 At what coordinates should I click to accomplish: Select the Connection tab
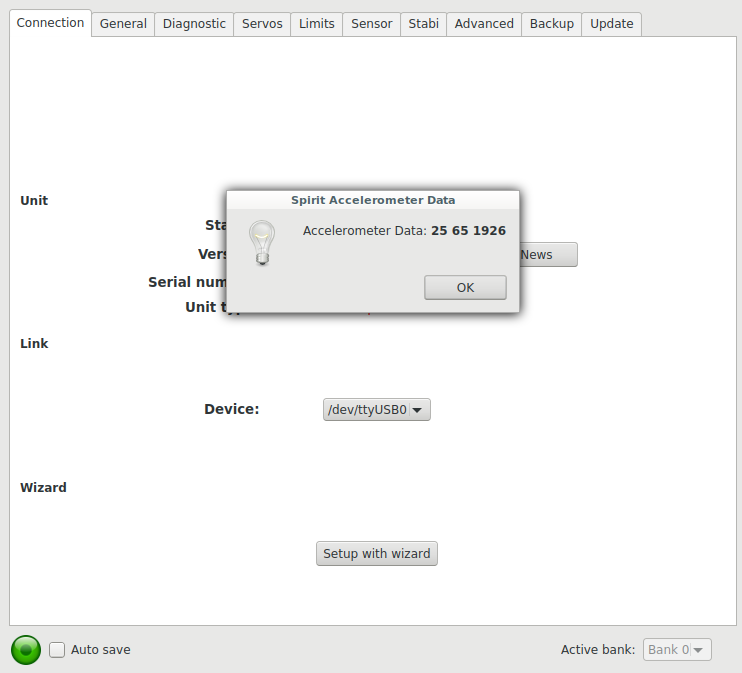point(50,23)
